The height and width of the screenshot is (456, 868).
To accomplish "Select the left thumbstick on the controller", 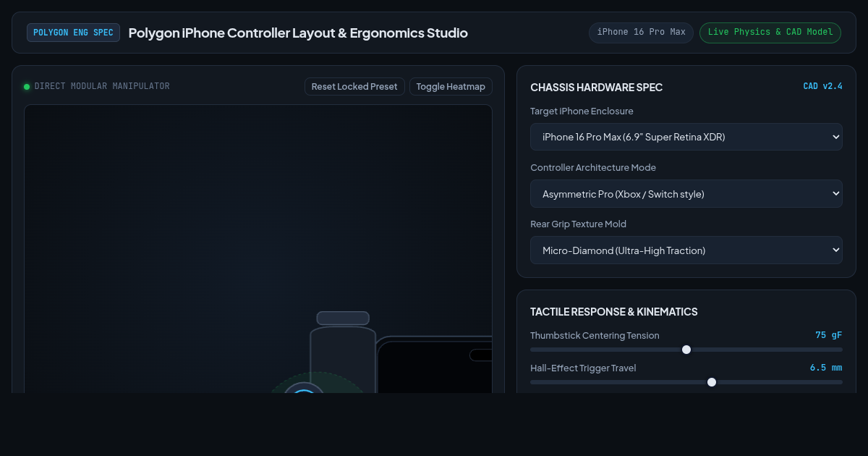I will point(305,389).
